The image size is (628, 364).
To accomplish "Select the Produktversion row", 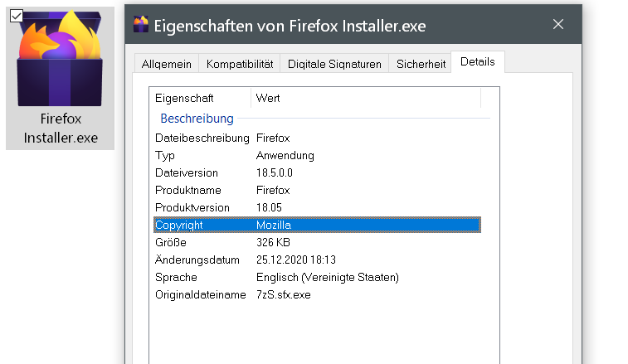I will 315,207.
